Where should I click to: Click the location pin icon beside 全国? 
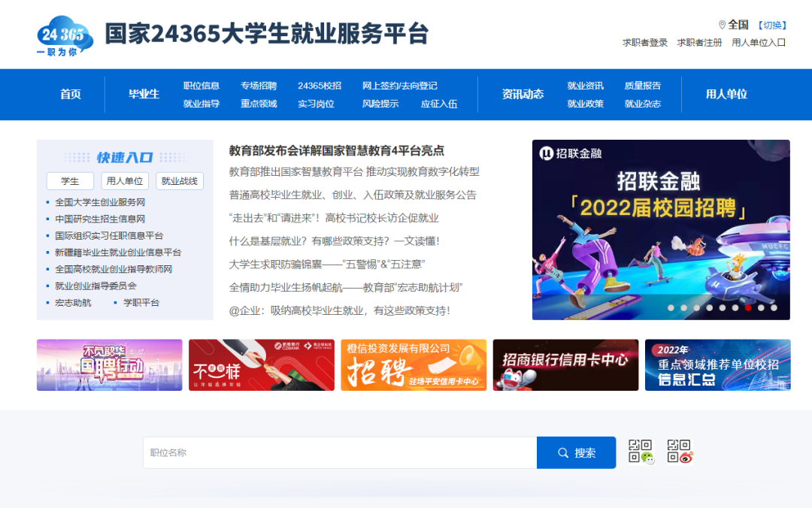click(x=722, y=25)
